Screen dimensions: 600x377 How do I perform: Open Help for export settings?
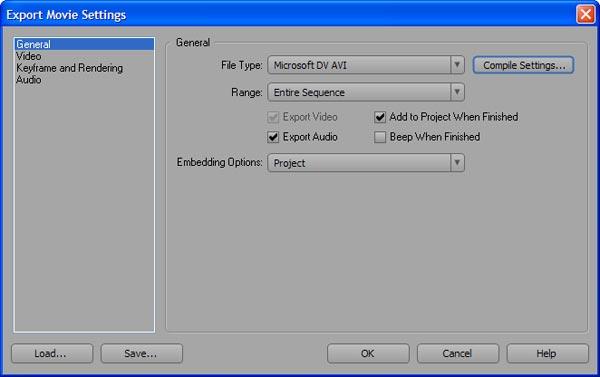[548, 353]
